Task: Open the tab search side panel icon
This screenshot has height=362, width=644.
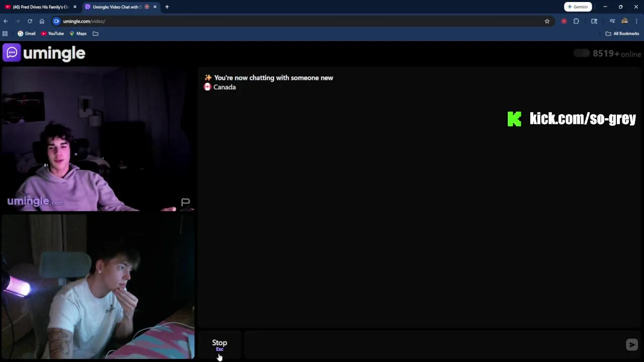Action: pos(594,21)
